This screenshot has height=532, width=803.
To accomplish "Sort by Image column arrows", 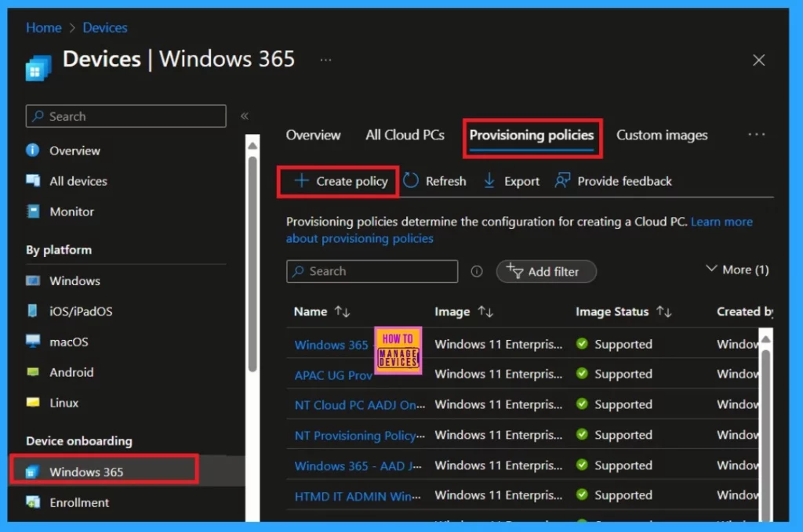I will pyautogui.click(x=485, y=312).
